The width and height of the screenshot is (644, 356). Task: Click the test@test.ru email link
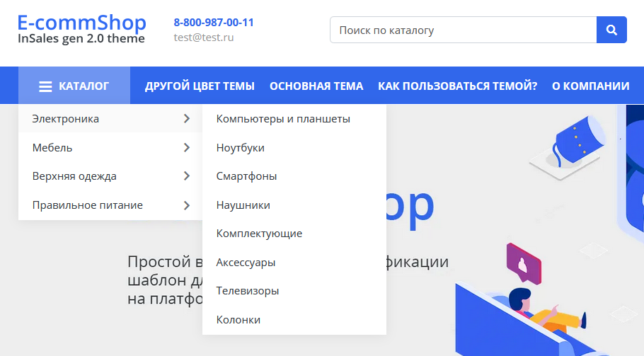204,38
